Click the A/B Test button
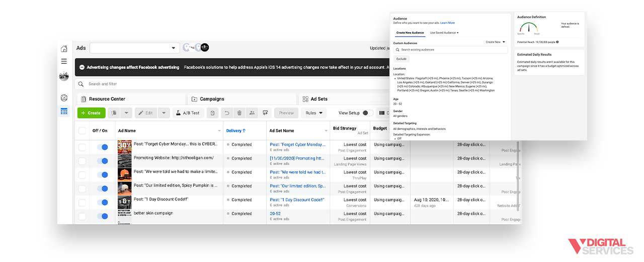Viewport: 644px width, 262px height. (x=188, y=113)
